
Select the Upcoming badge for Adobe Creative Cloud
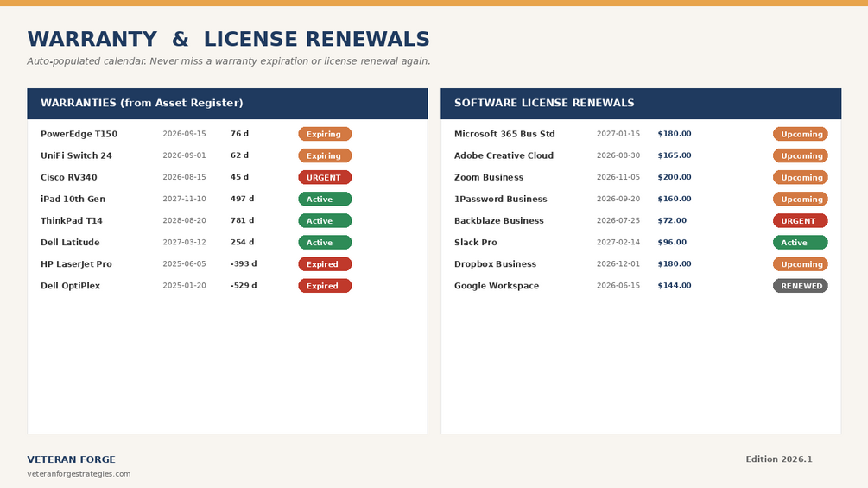[801, 155]
